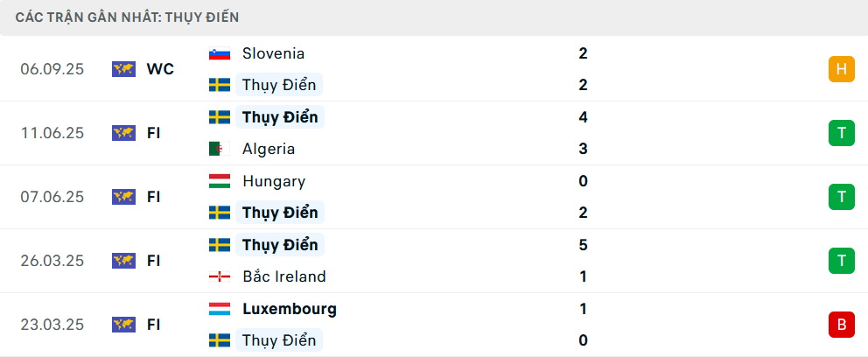Click the Hungary flag icon
868x357 pixels.
(219, 181)
